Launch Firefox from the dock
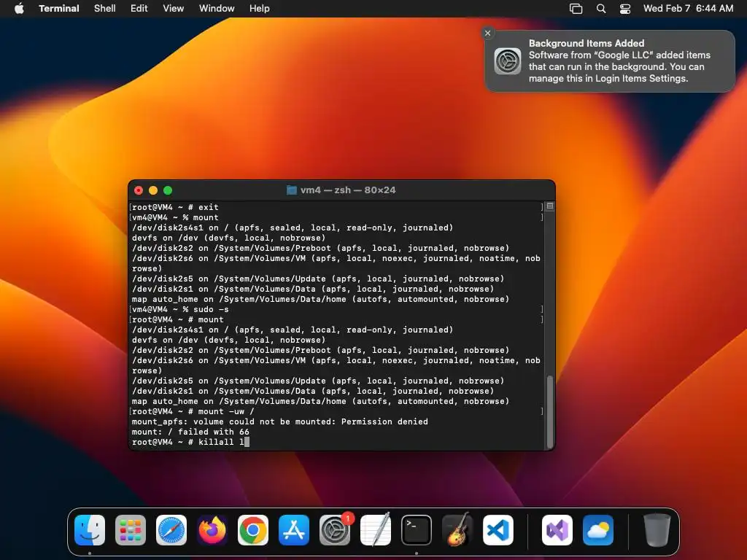Viewport: 747px width, 560px height. click(212, 530)
